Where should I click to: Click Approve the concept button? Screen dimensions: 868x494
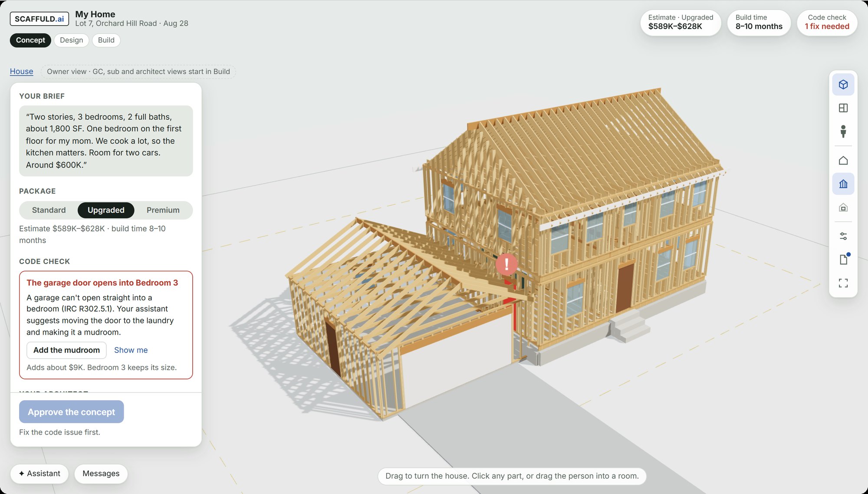[x=72, y=412]
